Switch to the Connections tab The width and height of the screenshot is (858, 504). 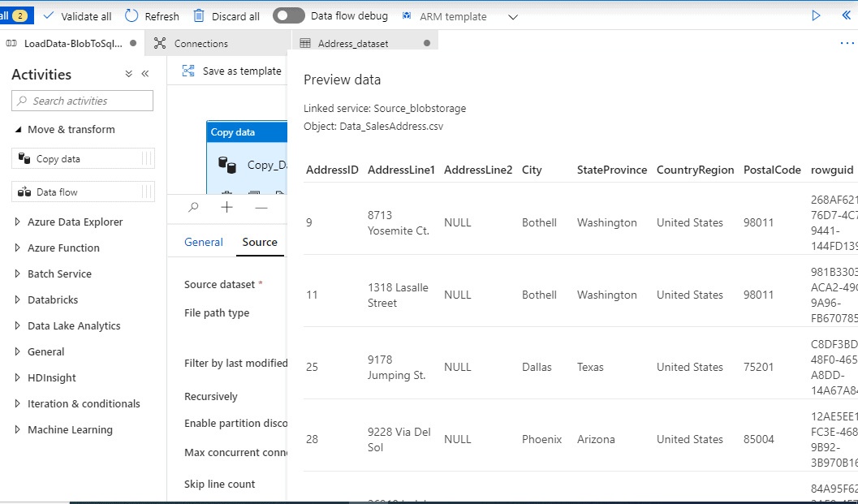[200, 43]
